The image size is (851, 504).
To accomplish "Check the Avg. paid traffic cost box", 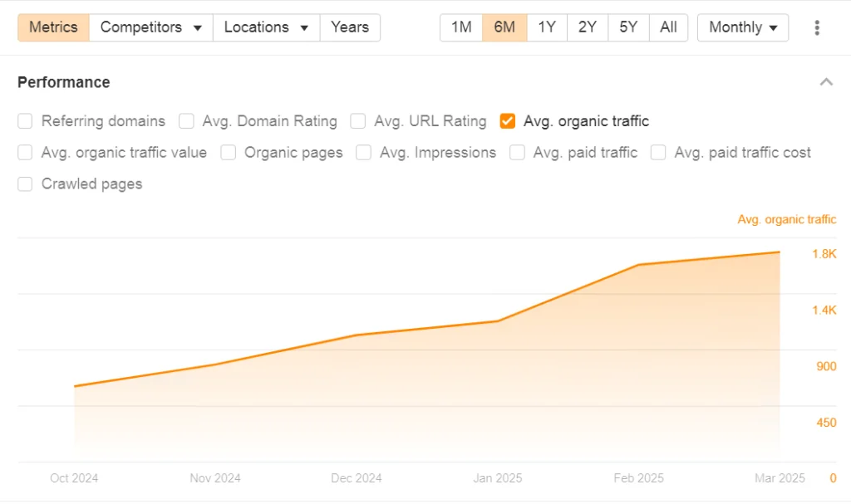I will point(659,153).
